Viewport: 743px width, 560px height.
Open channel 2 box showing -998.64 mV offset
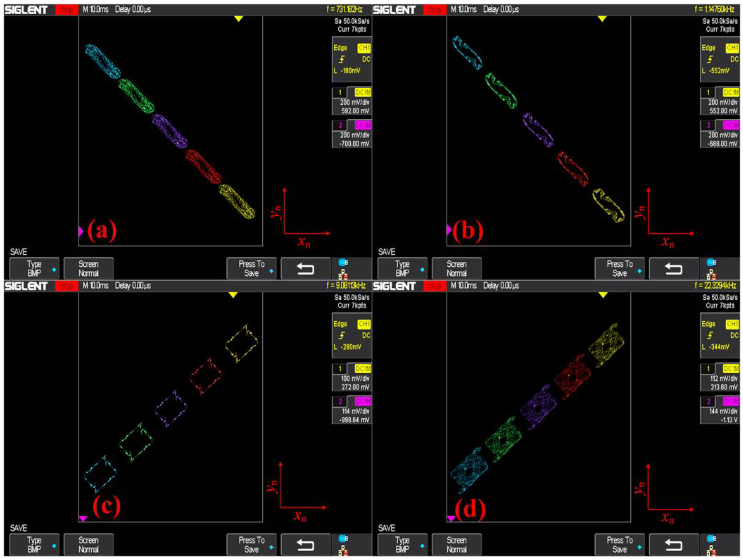352,410
